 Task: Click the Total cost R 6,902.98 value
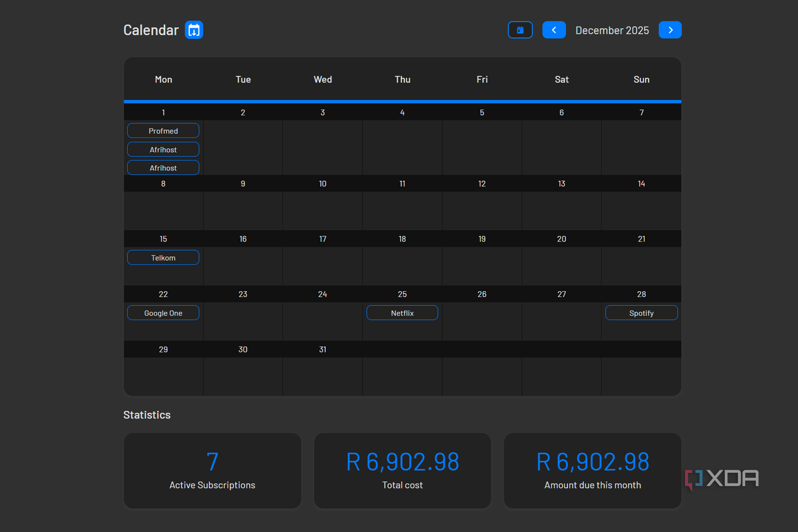[x=403, y=462]
